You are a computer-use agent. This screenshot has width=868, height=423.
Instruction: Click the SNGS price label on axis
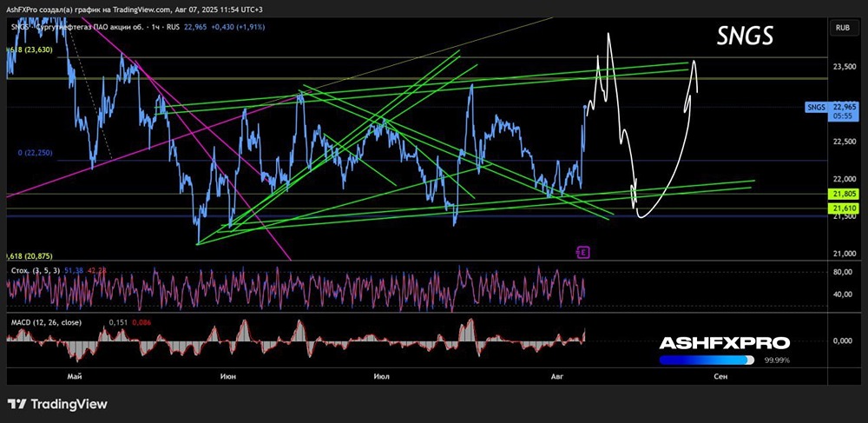pyautogui.click(x=815, y=108)
